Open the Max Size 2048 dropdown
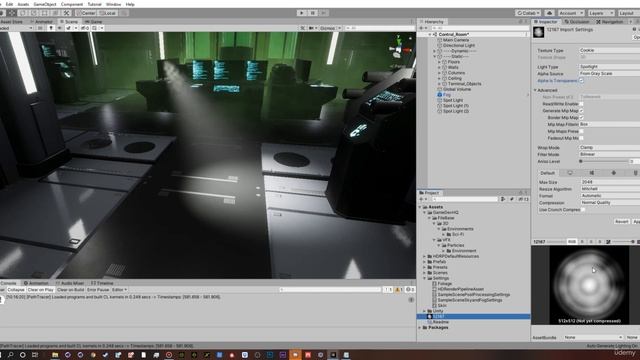The image size is (640, 360). tap(610, 182)
